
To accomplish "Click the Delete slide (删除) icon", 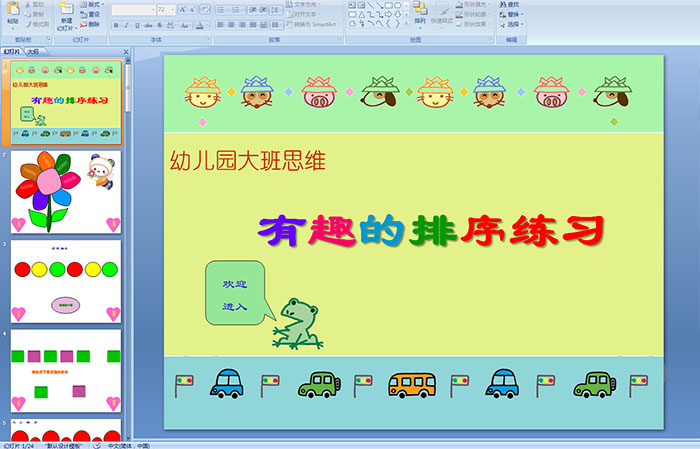I will click(91, 25).
